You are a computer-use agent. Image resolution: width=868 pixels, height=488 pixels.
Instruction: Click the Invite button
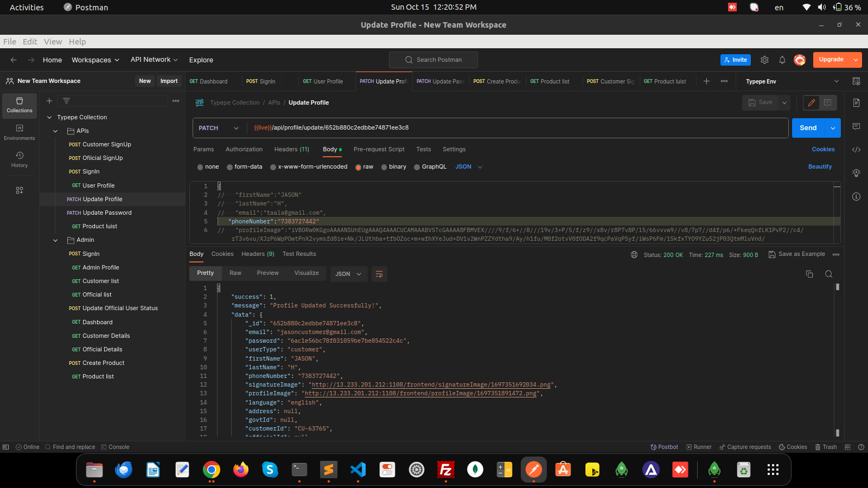736,60
